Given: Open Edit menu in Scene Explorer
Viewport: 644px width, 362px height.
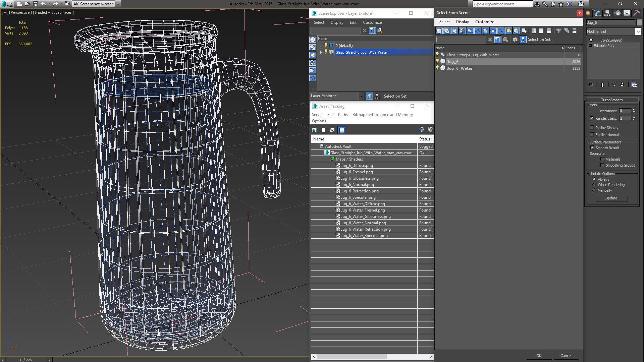Looking at the screenshot, I should point(353,22).
